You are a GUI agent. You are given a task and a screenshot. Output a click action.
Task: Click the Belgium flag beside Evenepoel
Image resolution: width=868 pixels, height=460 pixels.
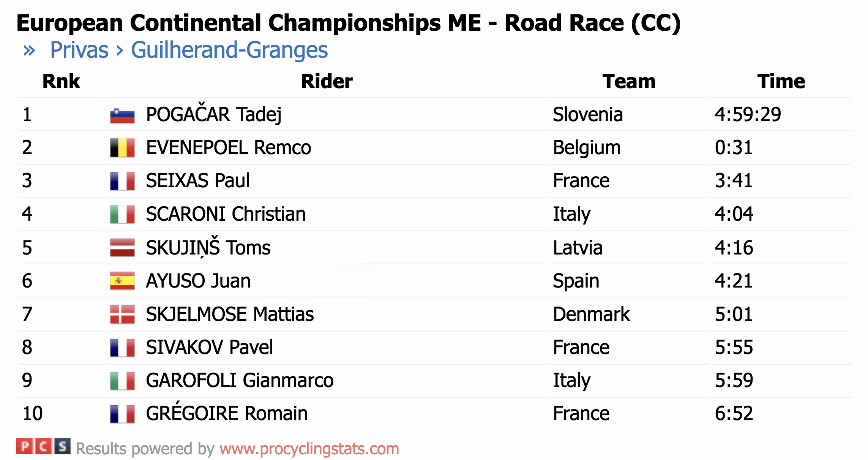[122, 148]
